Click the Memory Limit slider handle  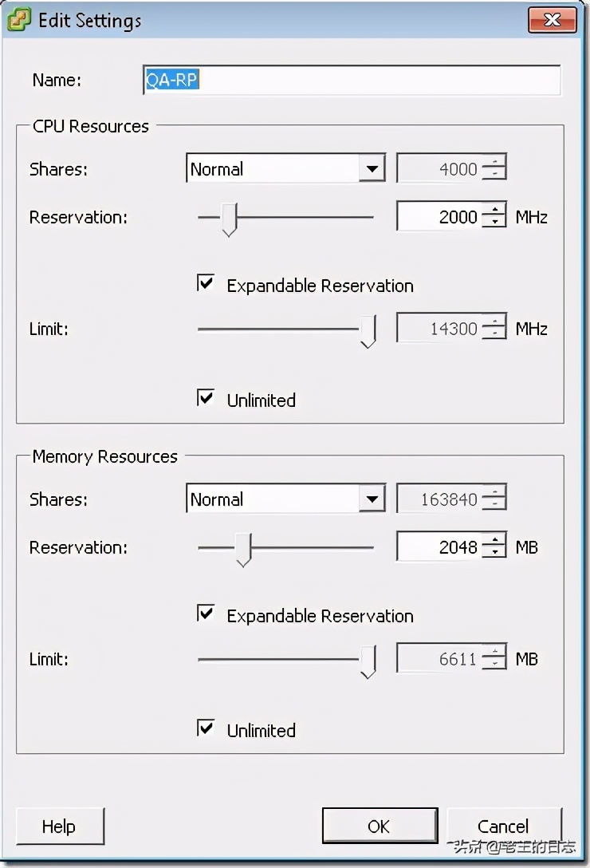[368, 659]
